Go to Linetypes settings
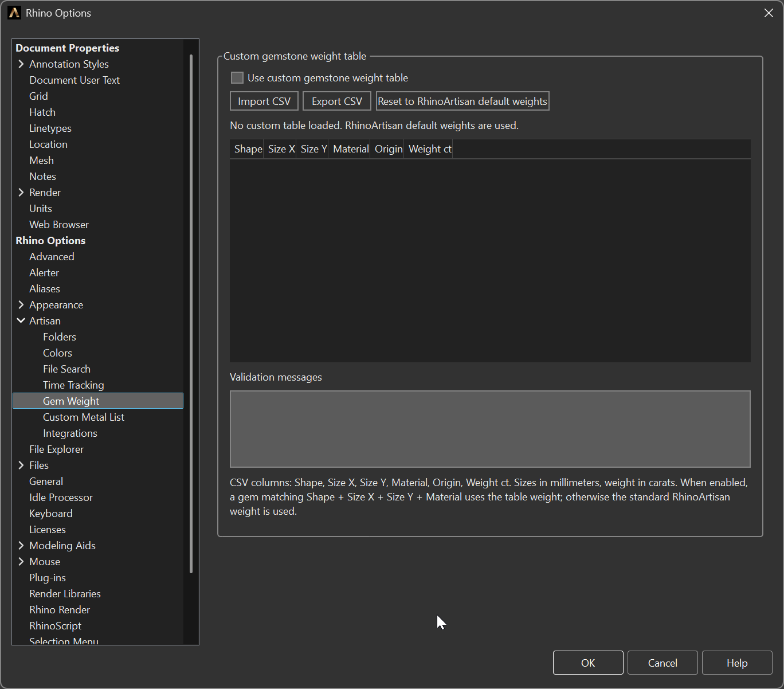784x689 pixels. [50, 128]
